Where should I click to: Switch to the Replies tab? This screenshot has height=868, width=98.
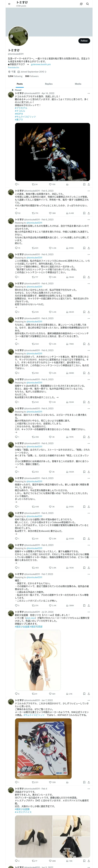pos(49,84)
